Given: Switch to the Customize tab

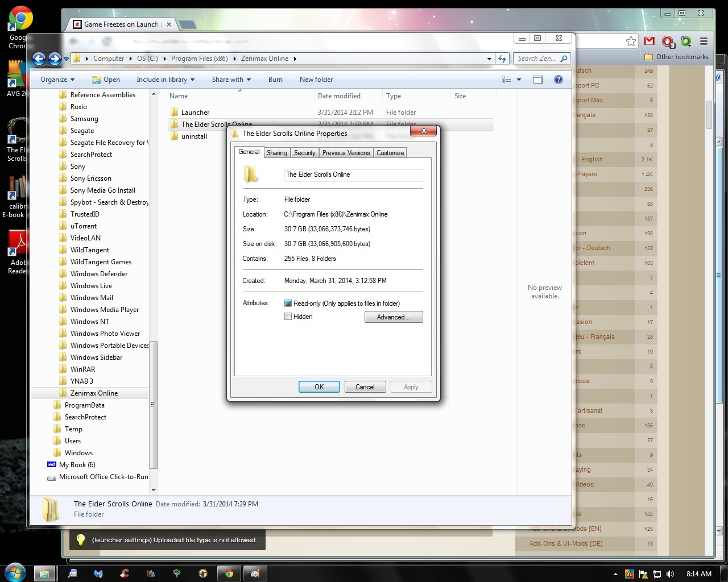Looking at the screenshot, I should (x=390, y=153).
